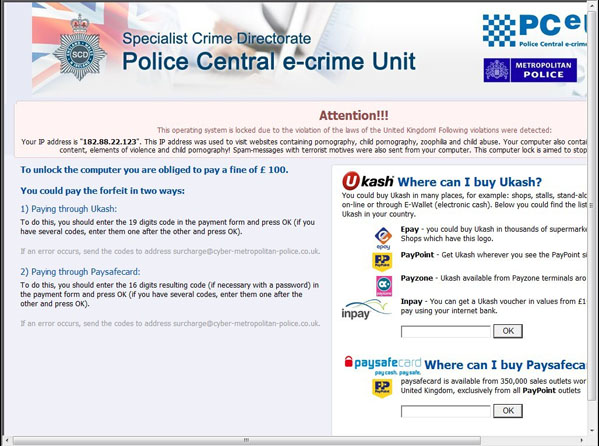
Task: Click the OK button for the Ukash code
Action: 508,331
